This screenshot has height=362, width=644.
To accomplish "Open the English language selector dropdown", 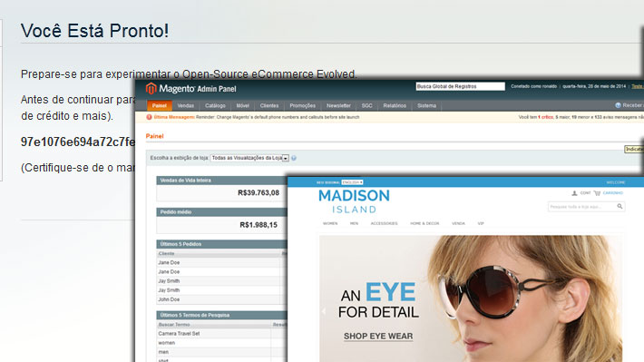I will [x=352, y=182].
